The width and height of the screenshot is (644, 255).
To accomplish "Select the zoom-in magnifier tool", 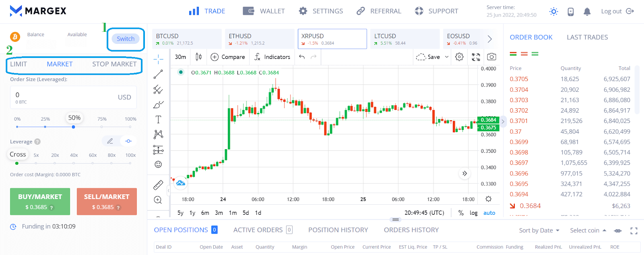I will 158,200.
